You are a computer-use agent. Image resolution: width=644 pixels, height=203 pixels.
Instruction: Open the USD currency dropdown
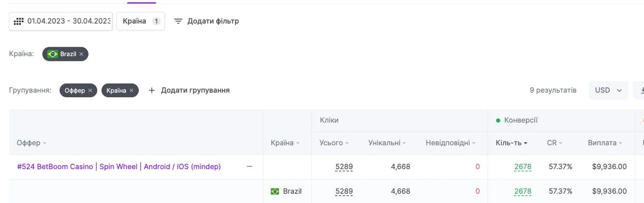click(608, 90)
